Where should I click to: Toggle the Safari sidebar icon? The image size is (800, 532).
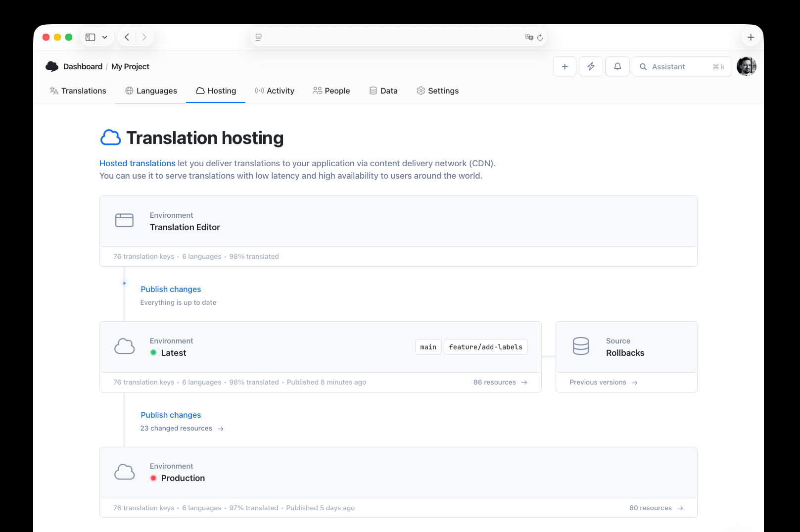tap(90, 37)
